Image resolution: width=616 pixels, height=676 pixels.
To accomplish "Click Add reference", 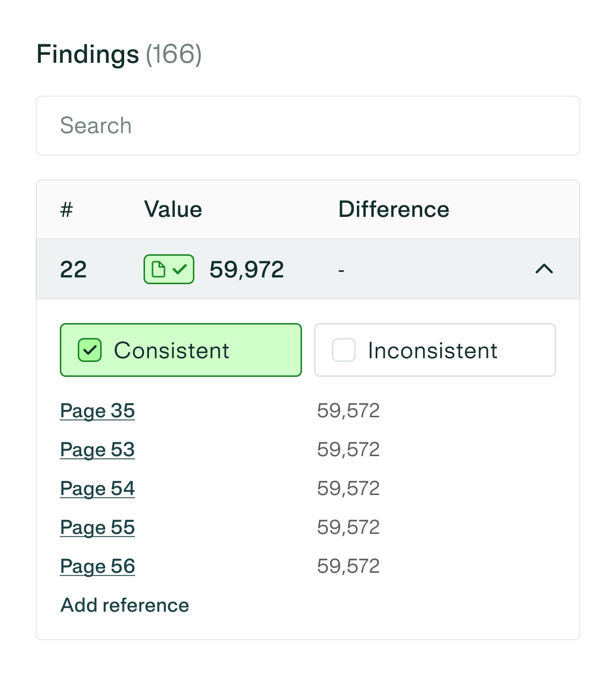I will click(x=125, y=605).
